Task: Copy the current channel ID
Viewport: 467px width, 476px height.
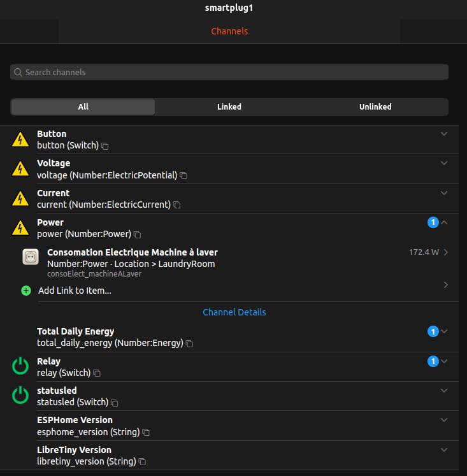Action: click(177, 205)
